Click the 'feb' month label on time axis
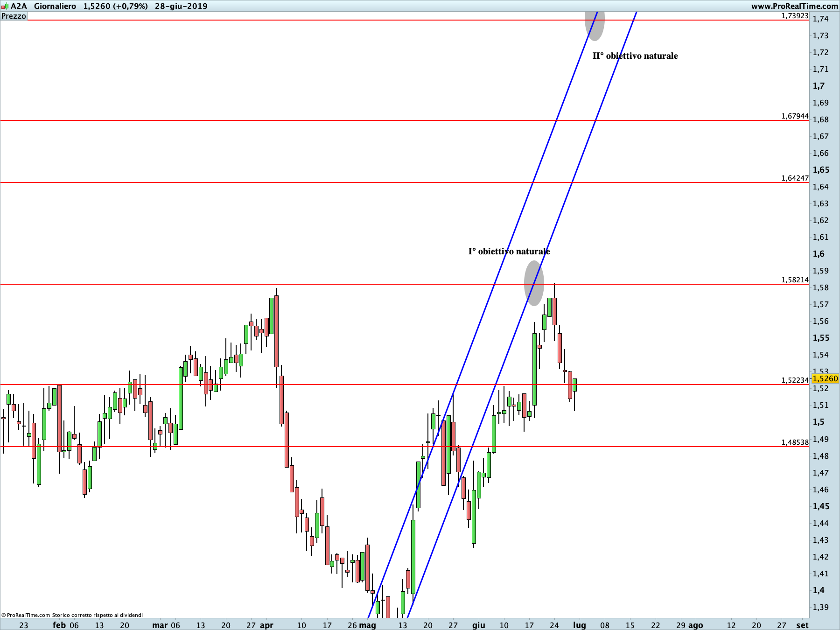The height and width of the screenshot is (630, 840). coord(59,625)
